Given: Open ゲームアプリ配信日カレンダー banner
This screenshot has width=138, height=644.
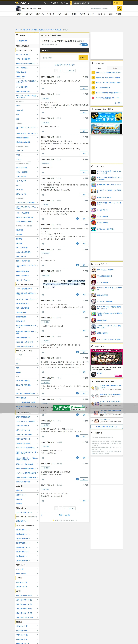Looking at the screenshot, I should click(x=107, y=357).
